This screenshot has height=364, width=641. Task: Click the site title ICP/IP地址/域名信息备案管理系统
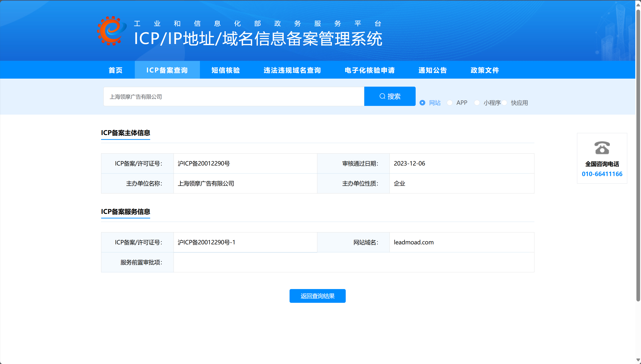tap(258, 39)
